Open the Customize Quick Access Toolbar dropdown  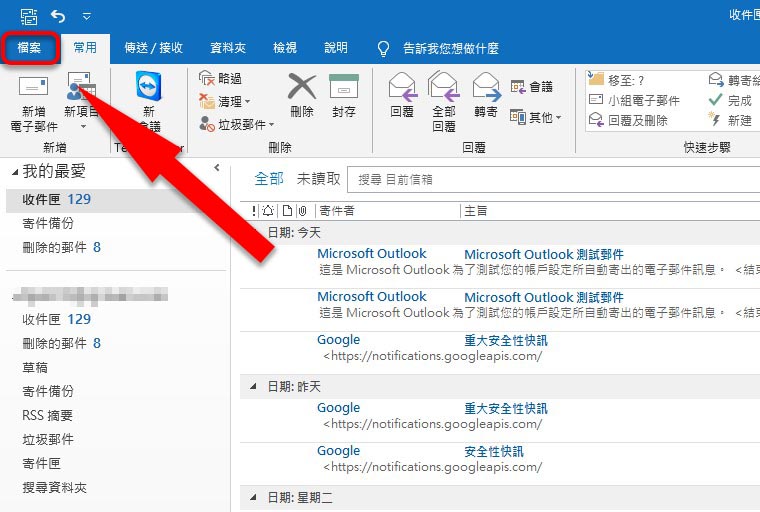pos(87,16)
